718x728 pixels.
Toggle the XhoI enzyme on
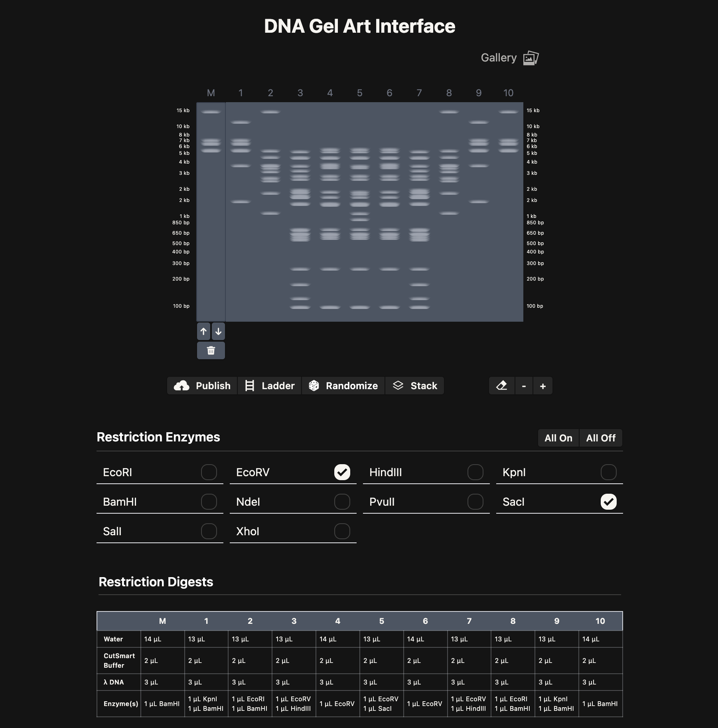pos(342,531)
